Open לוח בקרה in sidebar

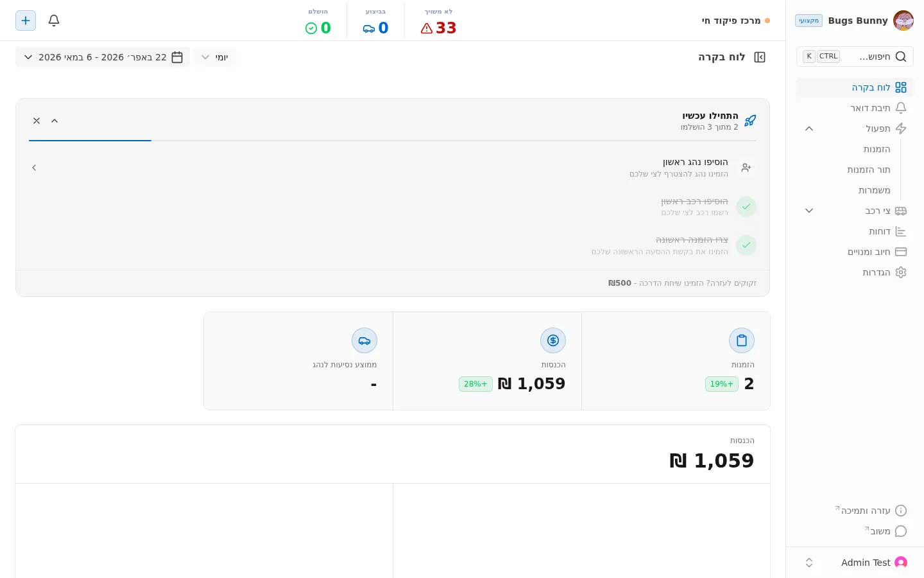(855, 87)
